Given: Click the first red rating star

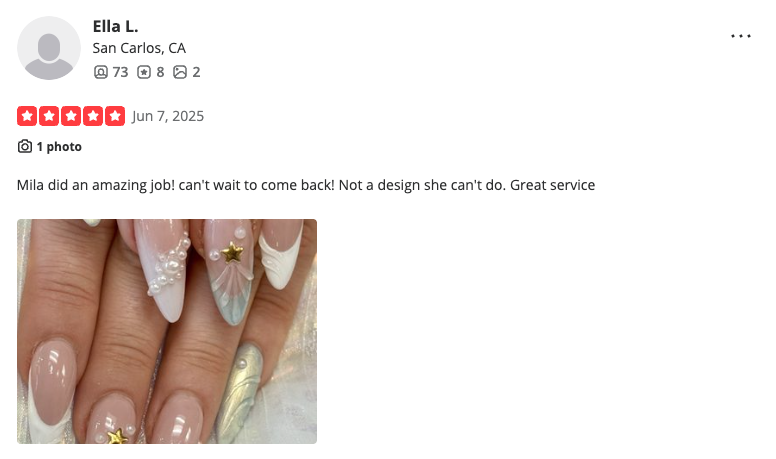Looking at the screenshot, I should tap(27, 116).
